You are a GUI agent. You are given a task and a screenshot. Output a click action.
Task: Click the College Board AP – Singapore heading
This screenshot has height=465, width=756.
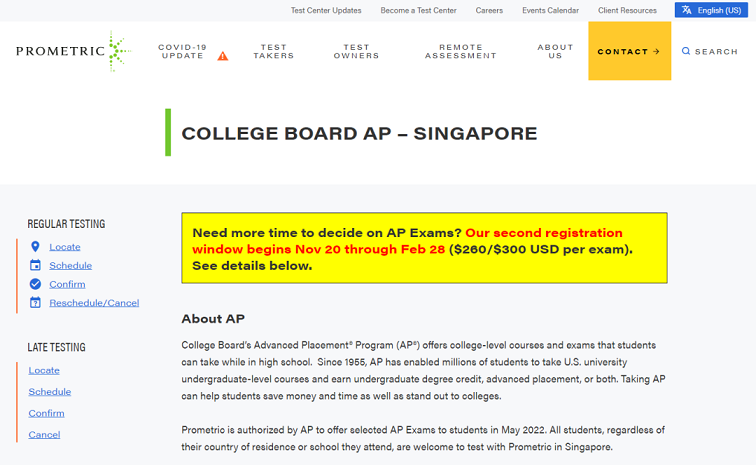[359, 134]
